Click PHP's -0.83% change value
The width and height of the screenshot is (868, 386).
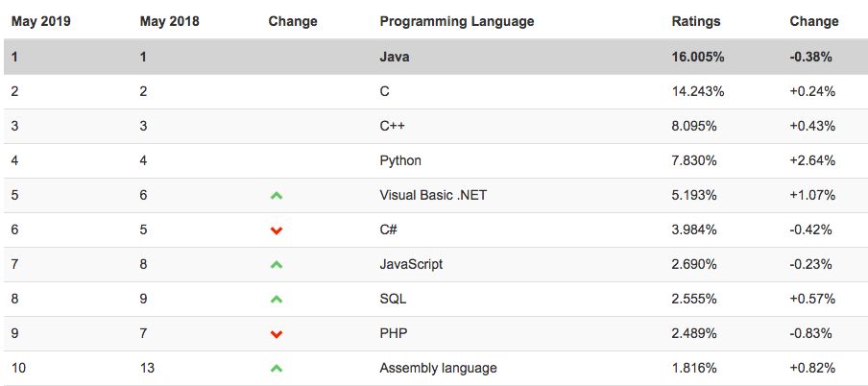811,333
